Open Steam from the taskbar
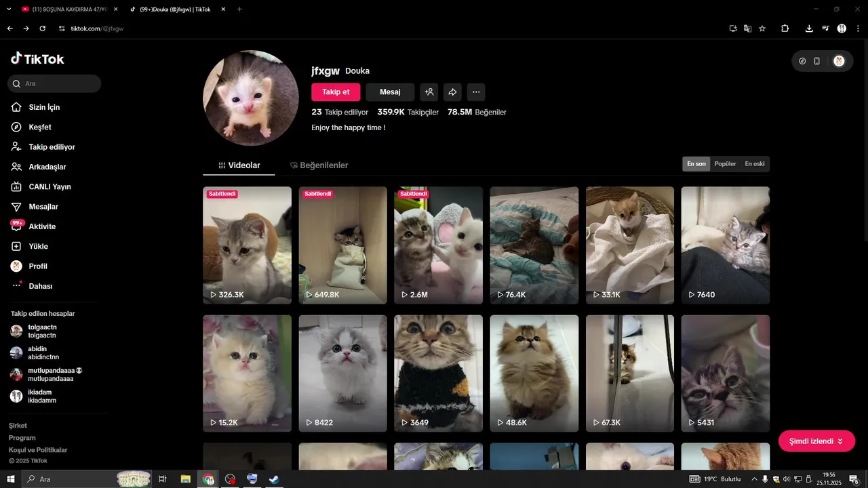 click(274, 479)
